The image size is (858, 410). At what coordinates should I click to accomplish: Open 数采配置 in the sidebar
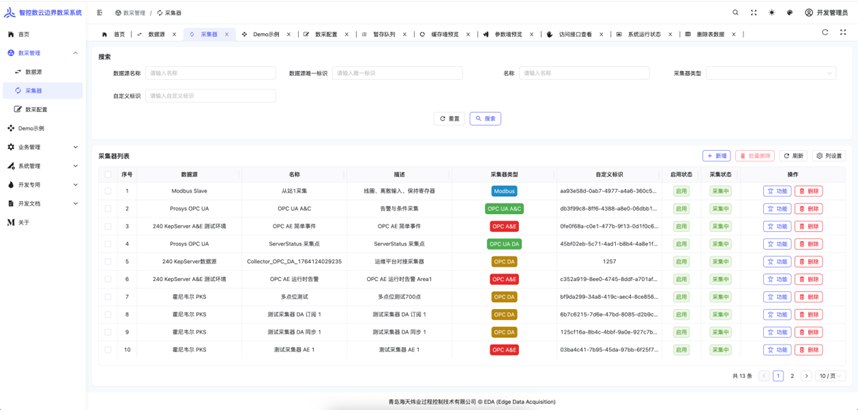(x=43, y=109)
